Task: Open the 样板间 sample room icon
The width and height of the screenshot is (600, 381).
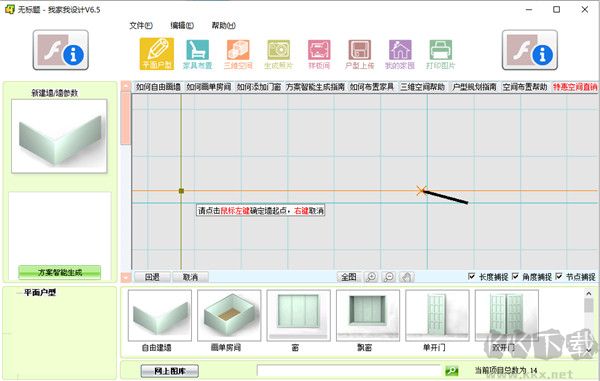Action: (x=319, y=54)
